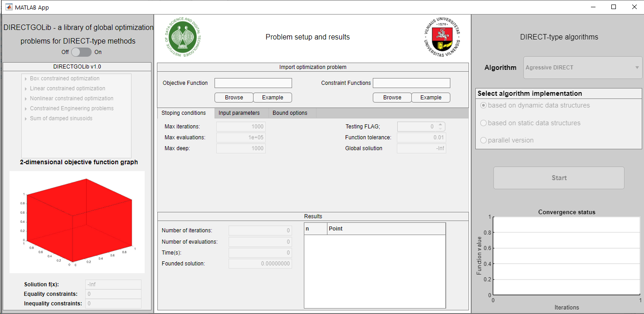Expand Box constrained optimization node
Screen dimensions: 644x314
25,78
